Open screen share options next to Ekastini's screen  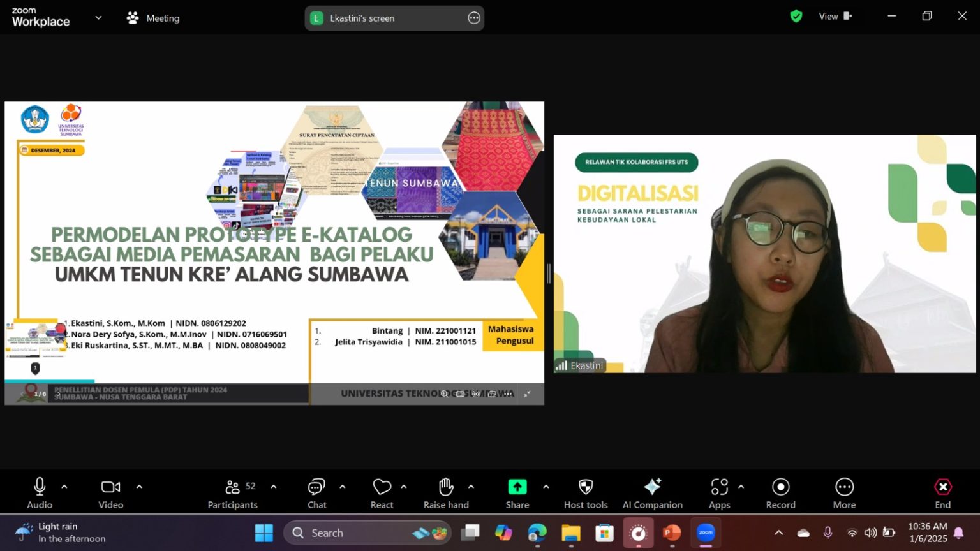474,18
